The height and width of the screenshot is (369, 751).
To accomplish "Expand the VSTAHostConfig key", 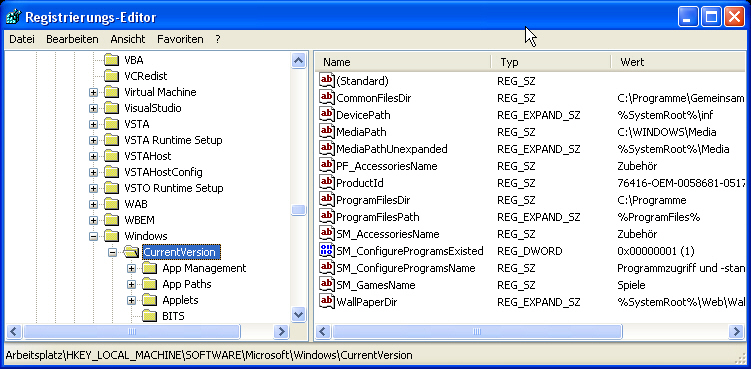I will (x=93, y=173).
